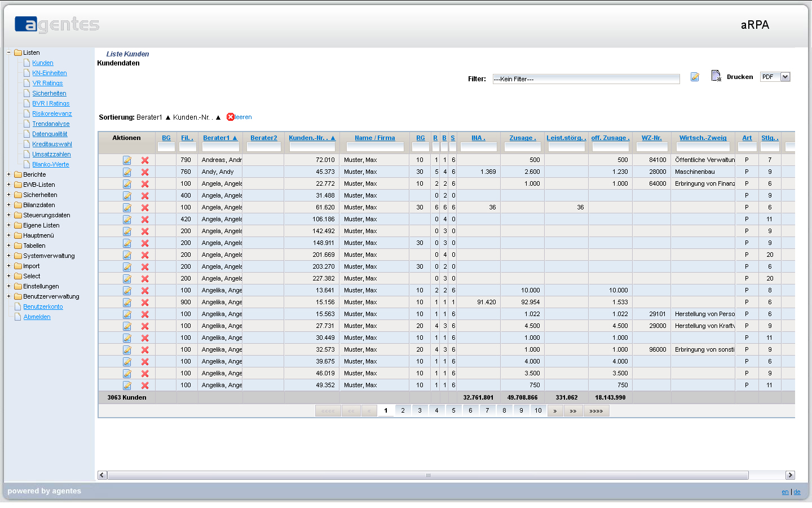Viewport: 812px width, 508px height.
Task: Delete row with customer number 31.488
Action: pyautogui.click(x=145, y=196)
